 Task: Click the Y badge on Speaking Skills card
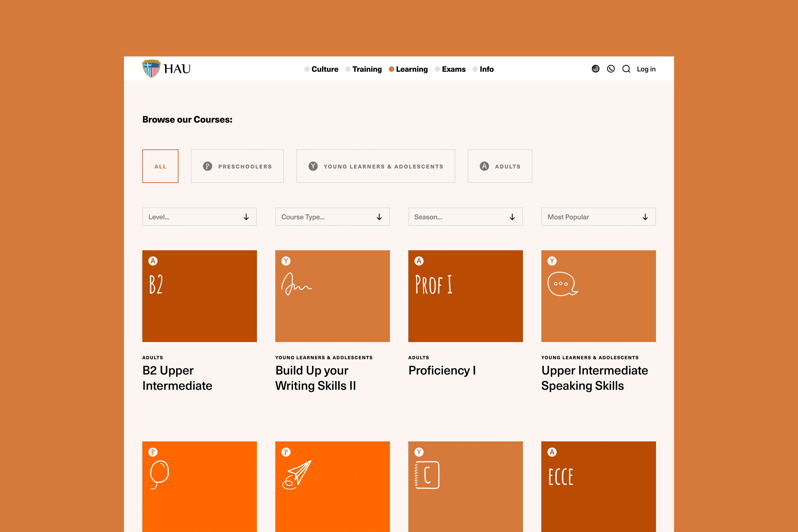pyautogui.click(x=552, y=261)
